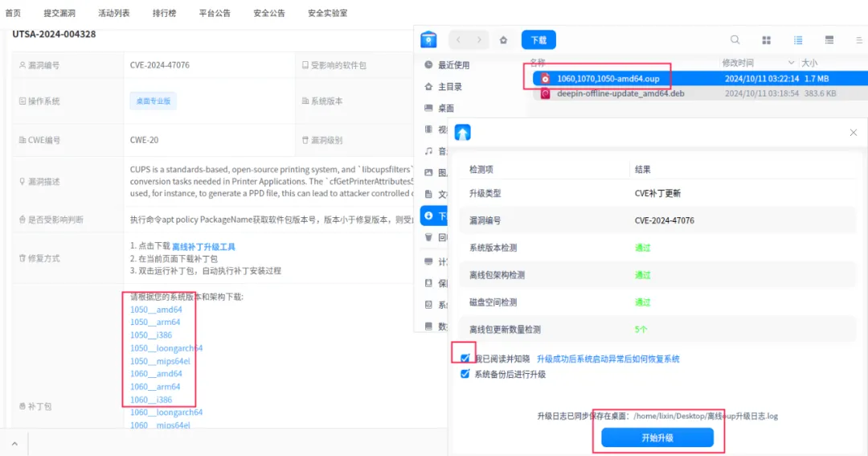The image size is (868, 456).
Task: Sort files by 修改时间 column header
Action: tap(737, 63)
